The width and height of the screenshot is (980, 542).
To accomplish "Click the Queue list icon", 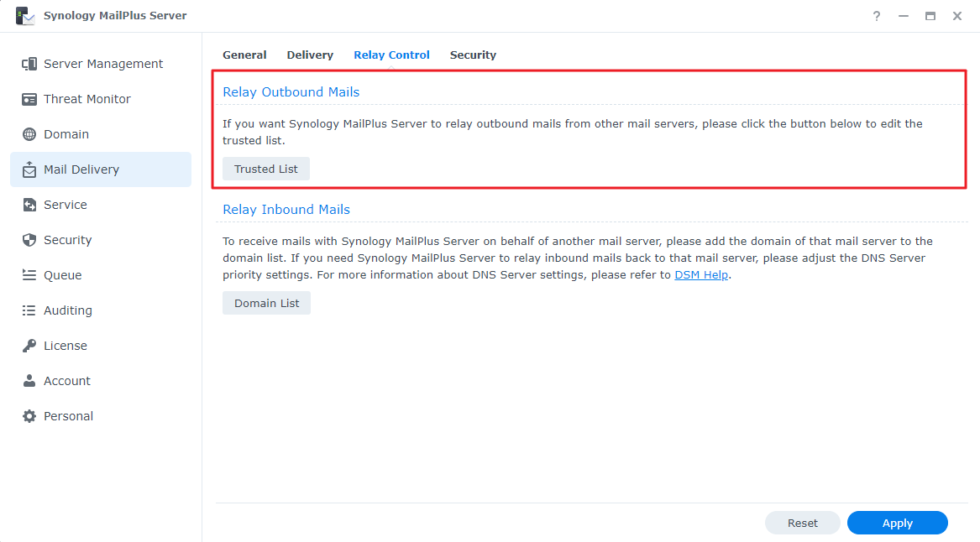I will [x=29, y=274].
